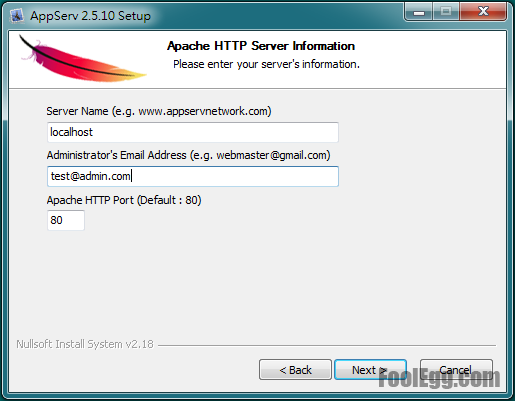The width and height of the screenshot is (515, 401).
Task: Click the Apache HTTP Server Information heading
Action: click(261, 46)
